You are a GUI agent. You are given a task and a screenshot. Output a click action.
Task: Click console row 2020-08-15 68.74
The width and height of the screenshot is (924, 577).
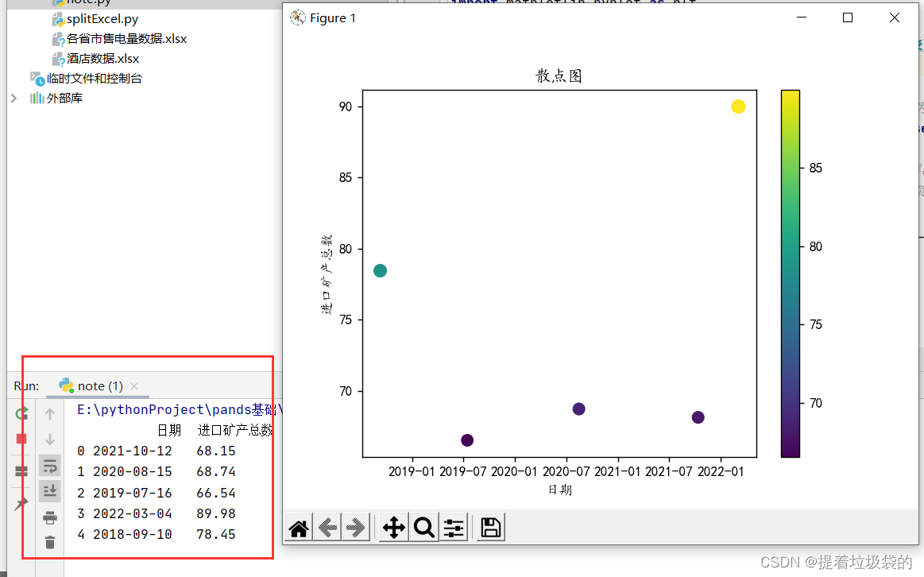coord(157,471)
